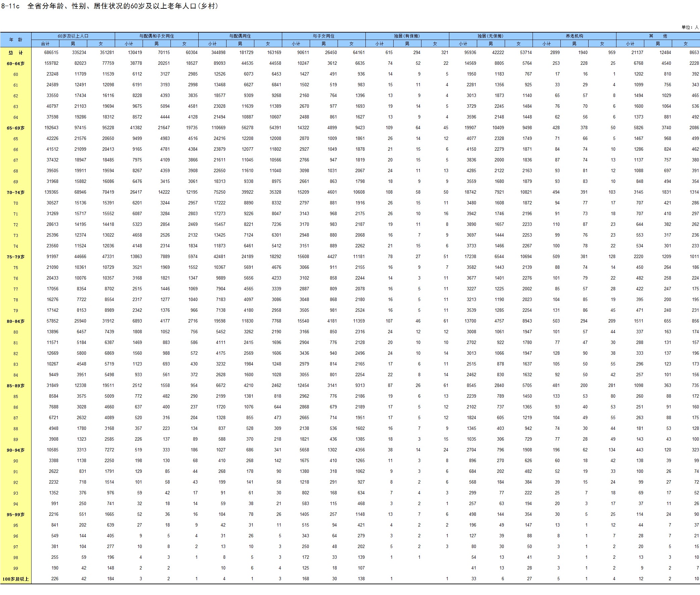The width and height of the screenshot is (700, 595).
Task: Click the 合计 sub-header cell
Action: [x=45, y=44]
